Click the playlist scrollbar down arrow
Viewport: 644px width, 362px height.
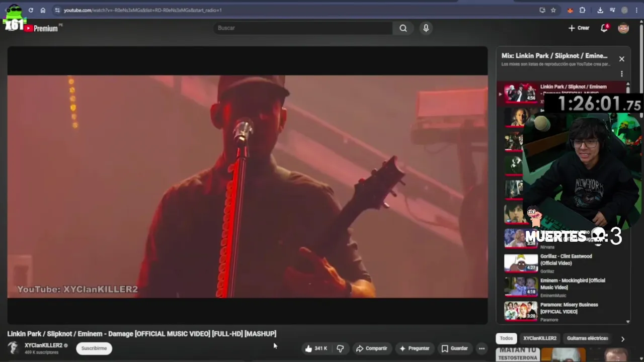click(628, 321)
